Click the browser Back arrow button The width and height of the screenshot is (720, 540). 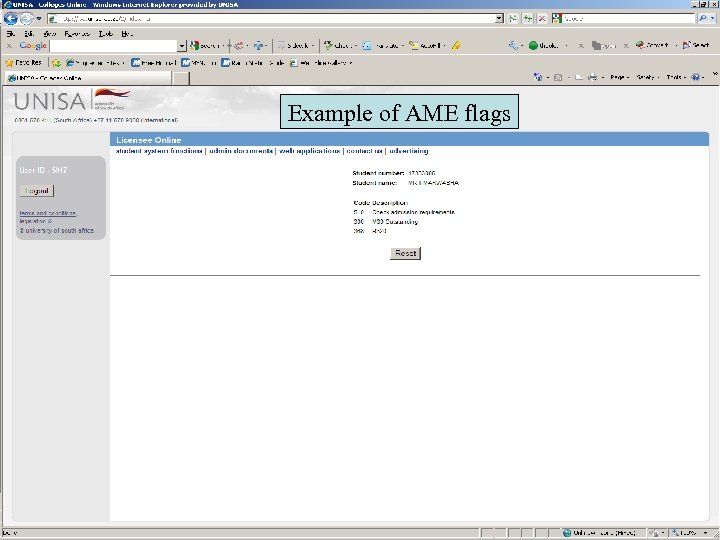[11, 18]
